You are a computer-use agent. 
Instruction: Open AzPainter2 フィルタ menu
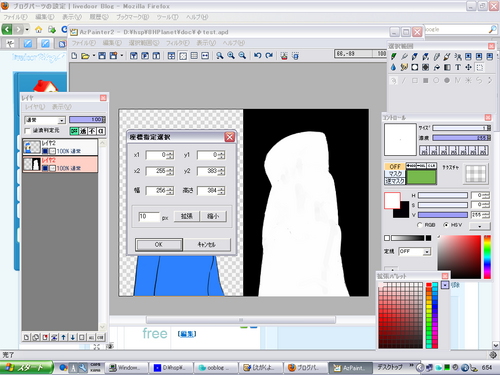pyautogui.click(x=178, y=43)
